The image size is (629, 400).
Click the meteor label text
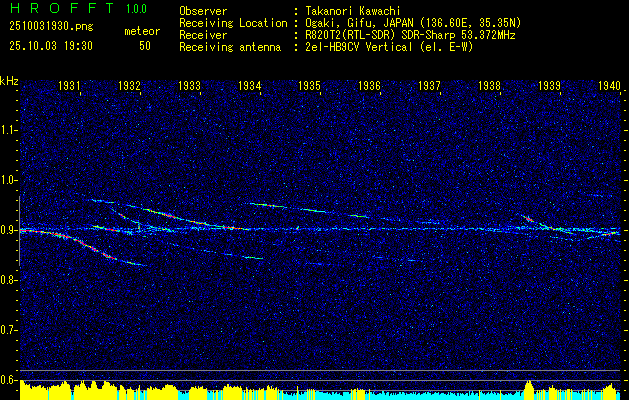click(x=142, y=31)
